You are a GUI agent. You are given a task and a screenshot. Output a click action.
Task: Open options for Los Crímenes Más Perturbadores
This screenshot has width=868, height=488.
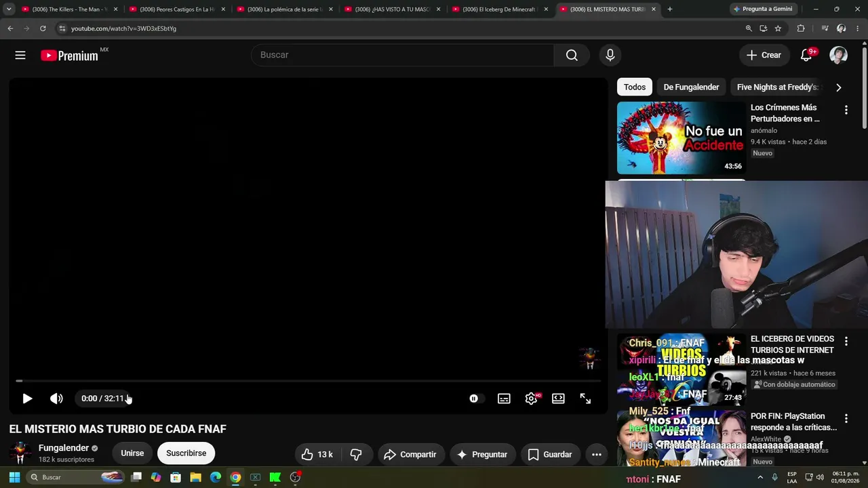click(x=846, y=110)
